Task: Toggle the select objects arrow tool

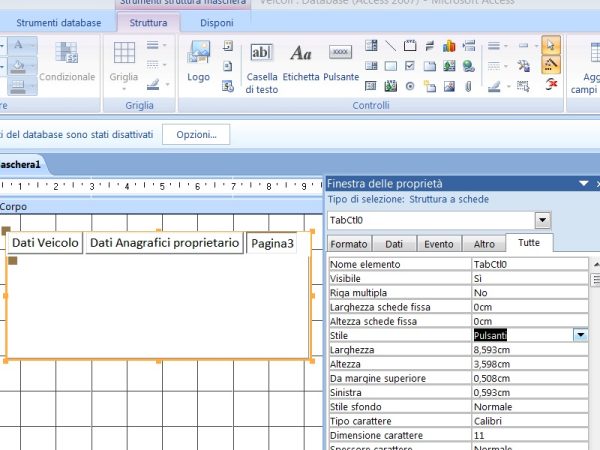Action: pos(551,46)
